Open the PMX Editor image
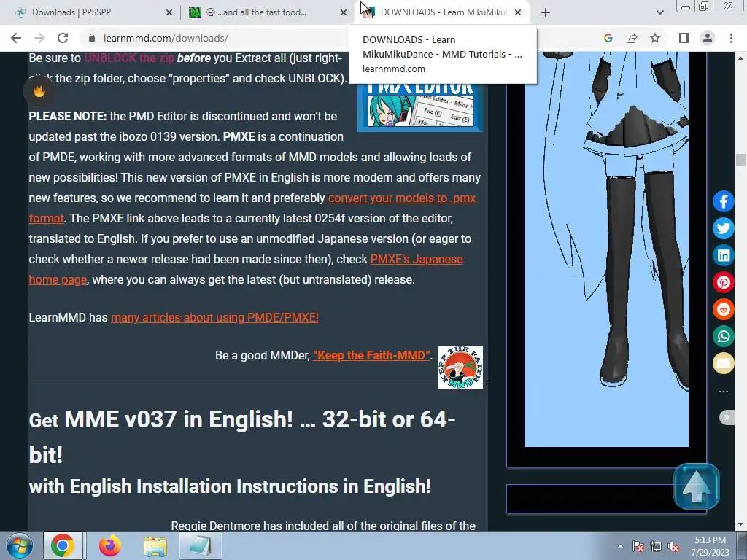Image resolution: width=747 pixels, height=560 pixels. (419, 107)
